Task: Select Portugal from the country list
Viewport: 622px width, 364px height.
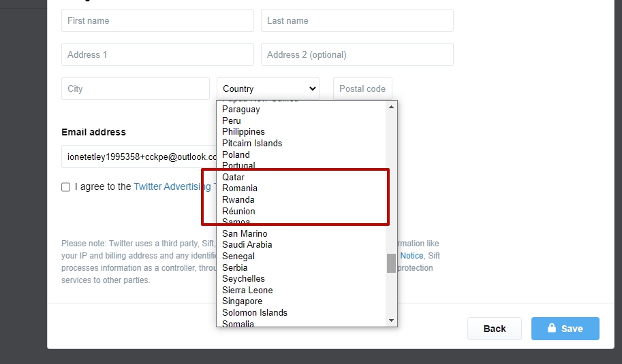Action: (302, 166)
